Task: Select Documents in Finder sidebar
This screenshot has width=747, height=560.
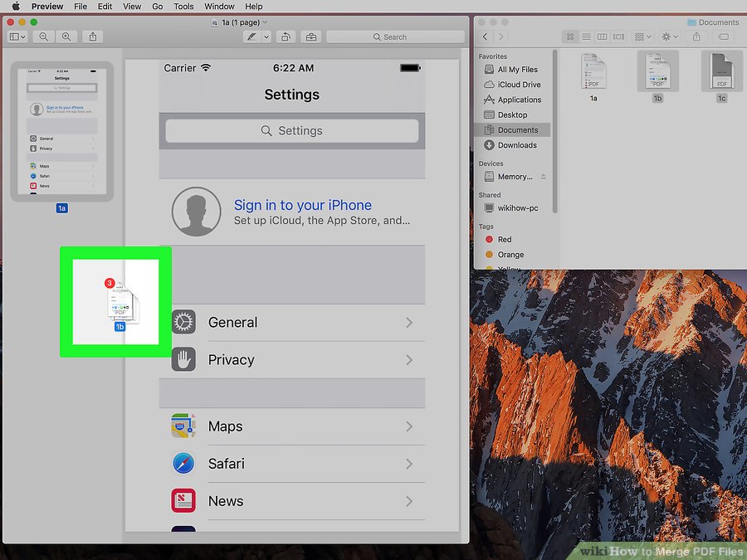Action: coord(511,130)
